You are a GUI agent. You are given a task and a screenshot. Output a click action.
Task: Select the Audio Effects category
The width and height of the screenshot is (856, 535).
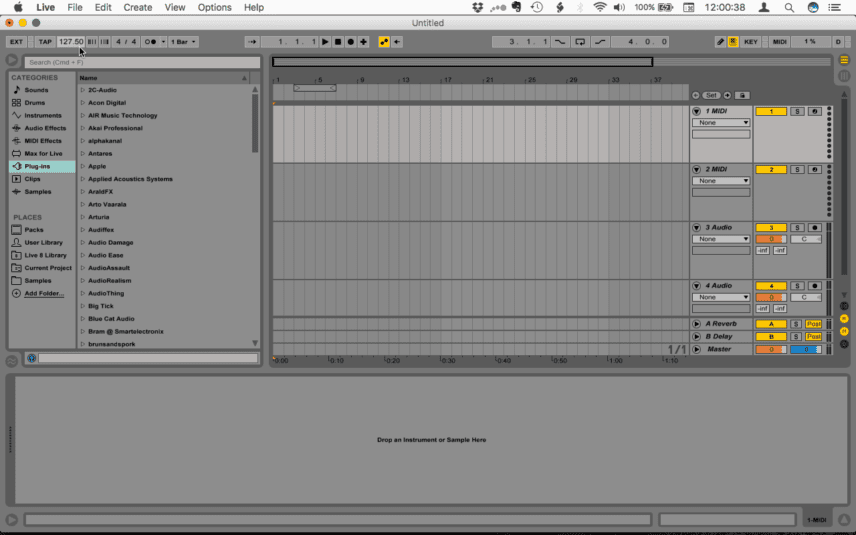click(x=45, y=128)
